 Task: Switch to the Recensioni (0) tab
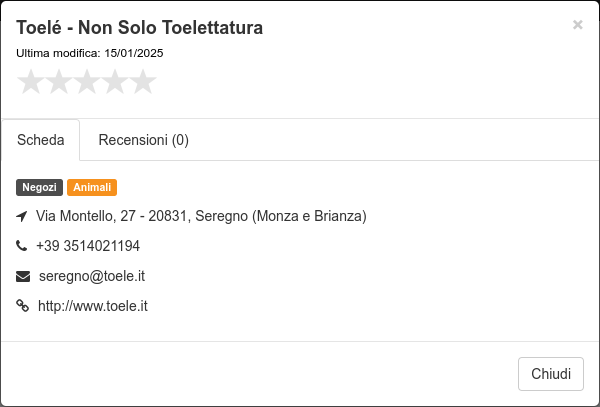pos(143,140)
